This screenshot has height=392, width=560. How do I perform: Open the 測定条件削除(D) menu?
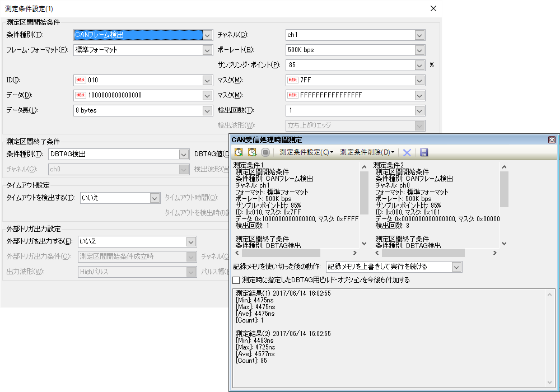(x=367, y=152)
